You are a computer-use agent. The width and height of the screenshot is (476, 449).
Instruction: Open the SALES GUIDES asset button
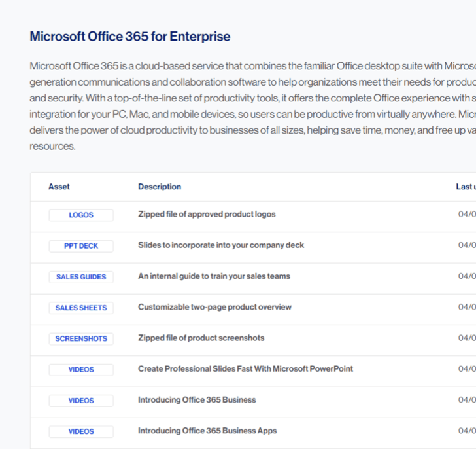pos(81,277)
